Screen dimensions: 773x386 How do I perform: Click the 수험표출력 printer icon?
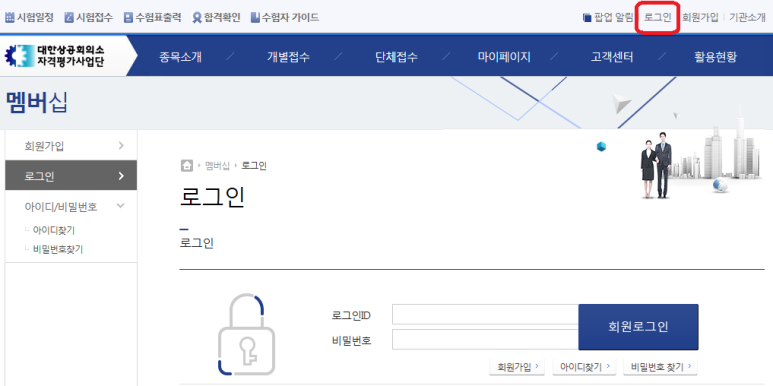pos(128,18)
